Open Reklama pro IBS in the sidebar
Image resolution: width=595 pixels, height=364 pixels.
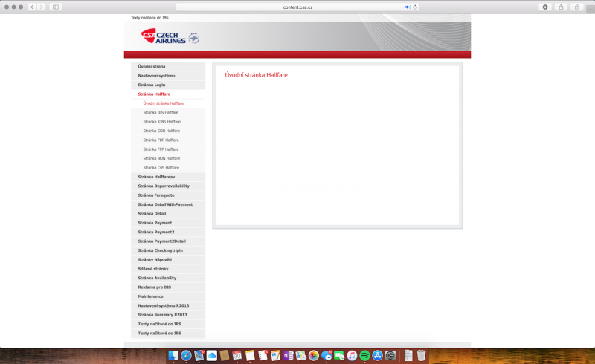pyautogui.click(x=168, y=287)
